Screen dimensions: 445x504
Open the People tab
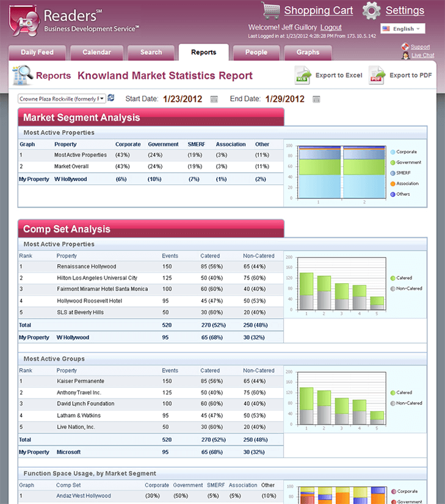[x=256, y=52]
